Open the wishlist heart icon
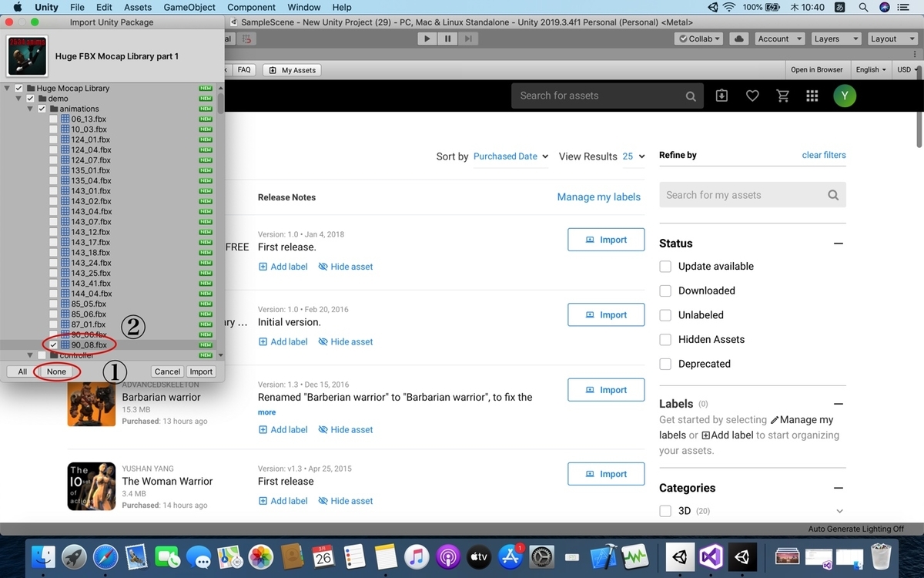 (752, 96)
